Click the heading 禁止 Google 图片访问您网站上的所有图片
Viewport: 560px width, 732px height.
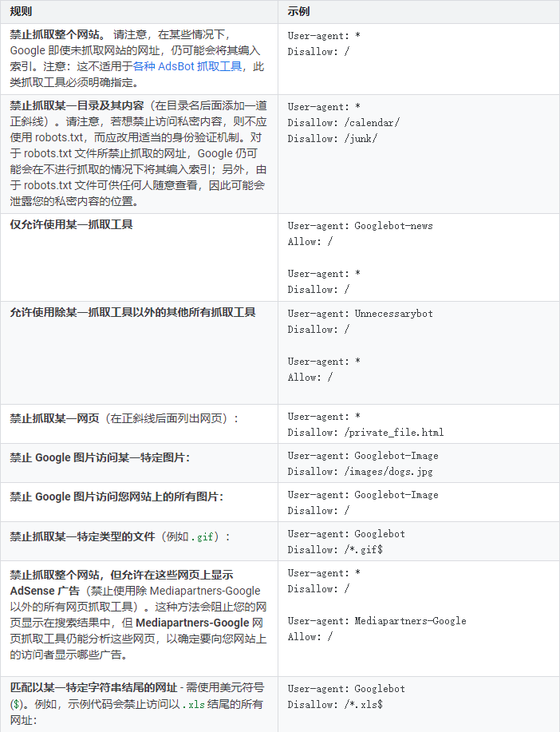coord(115,497)
